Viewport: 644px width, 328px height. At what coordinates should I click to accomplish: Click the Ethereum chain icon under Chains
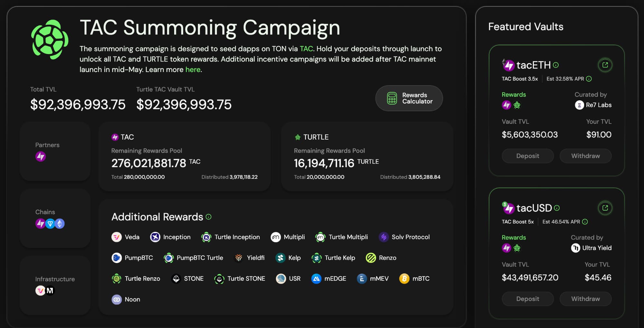(60, 223)
